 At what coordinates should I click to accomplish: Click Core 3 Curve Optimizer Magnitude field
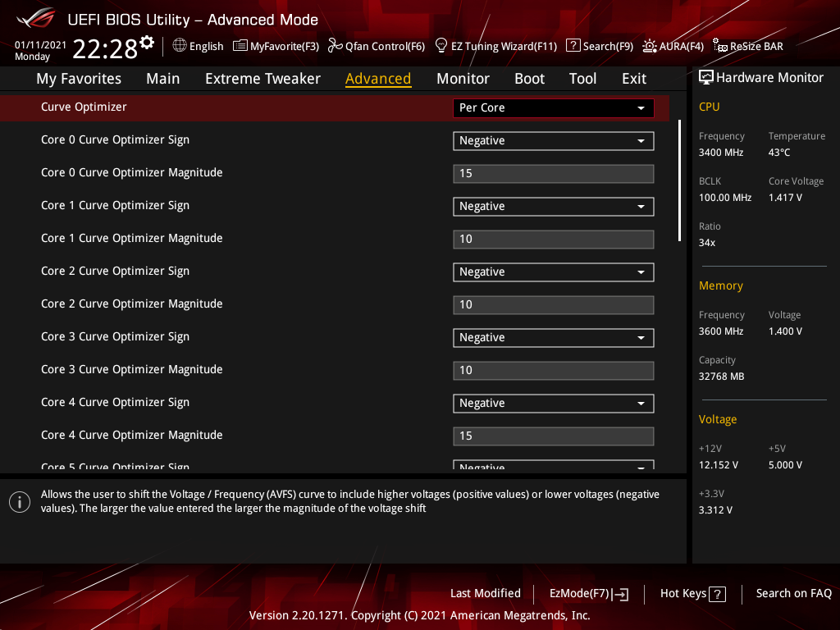coord(554,371)
